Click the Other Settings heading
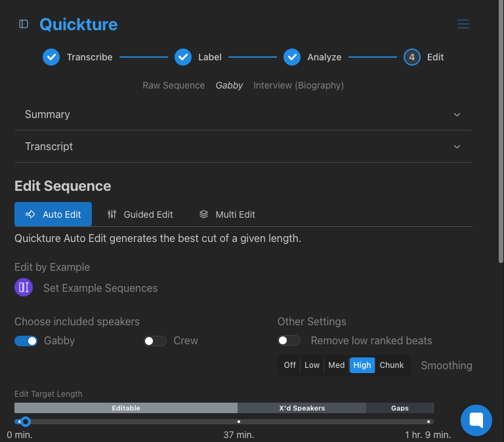This screenshot has width=504, height=442. (x=312, y=321)
